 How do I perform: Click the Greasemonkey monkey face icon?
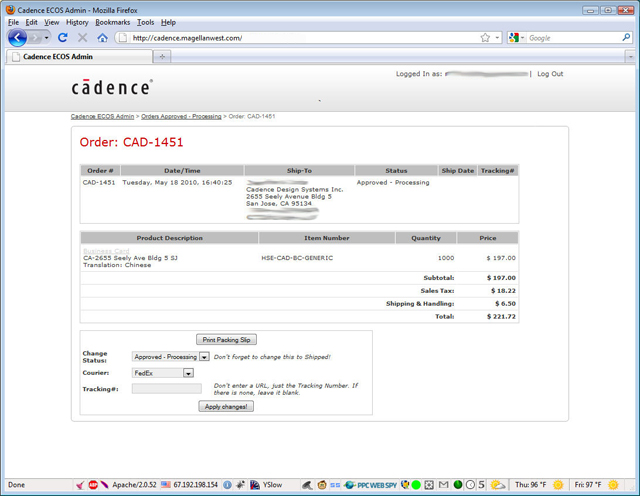pos(322,485)
